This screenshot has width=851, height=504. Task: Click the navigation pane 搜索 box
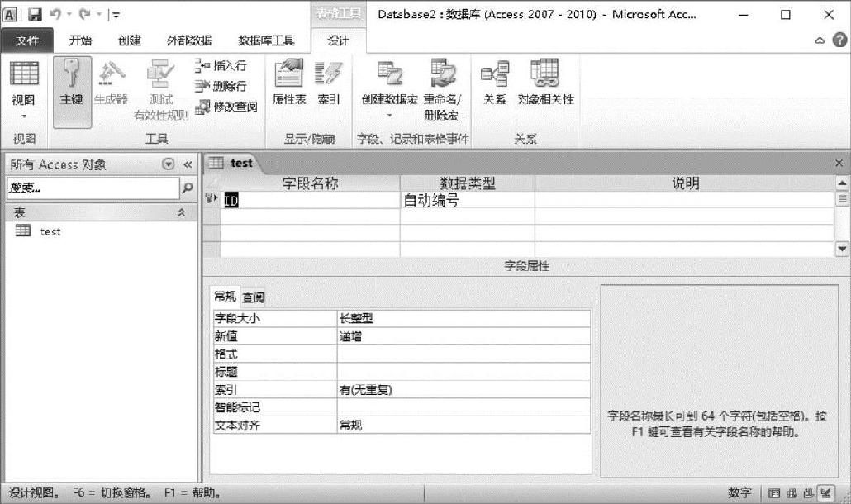coord(93,188)
